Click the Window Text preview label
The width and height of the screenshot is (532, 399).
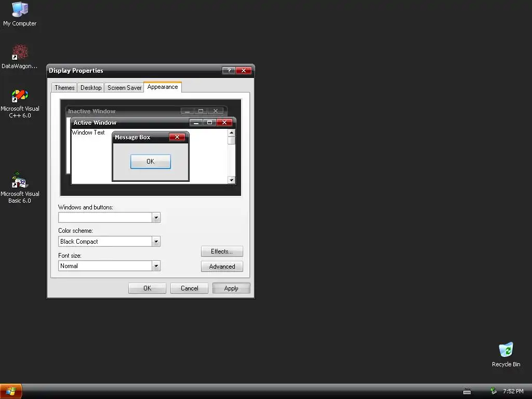click(x=88, y=132)
